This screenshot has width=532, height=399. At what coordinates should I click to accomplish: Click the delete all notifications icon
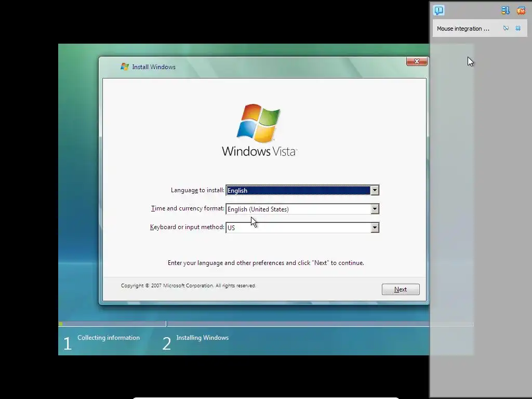[x=521, y=10]
